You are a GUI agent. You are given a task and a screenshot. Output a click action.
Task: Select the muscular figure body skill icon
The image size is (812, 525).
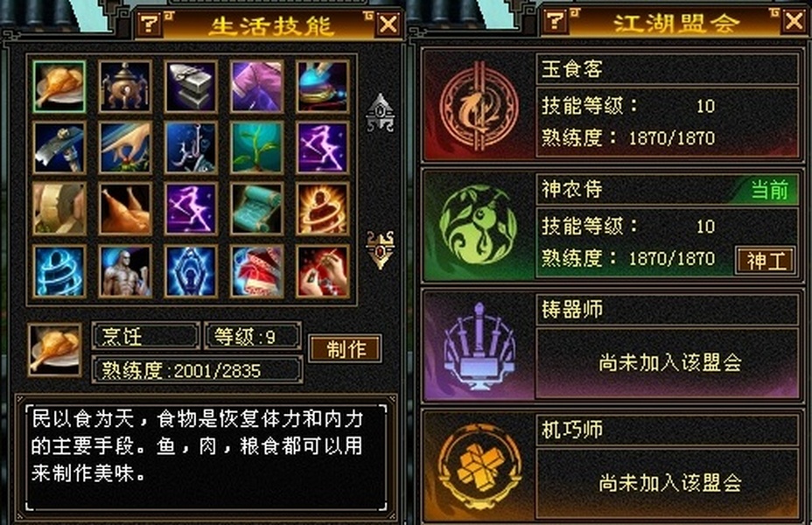(x=125, y=271)
